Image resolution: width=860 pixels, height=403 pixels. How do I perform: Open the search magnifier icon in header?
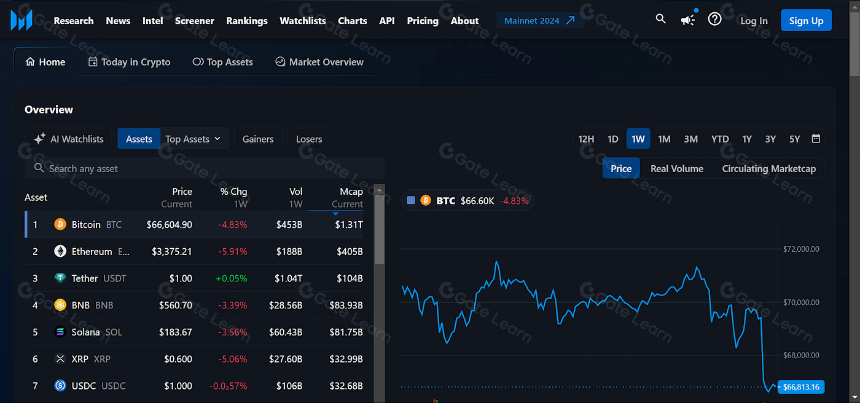point(660,19)
